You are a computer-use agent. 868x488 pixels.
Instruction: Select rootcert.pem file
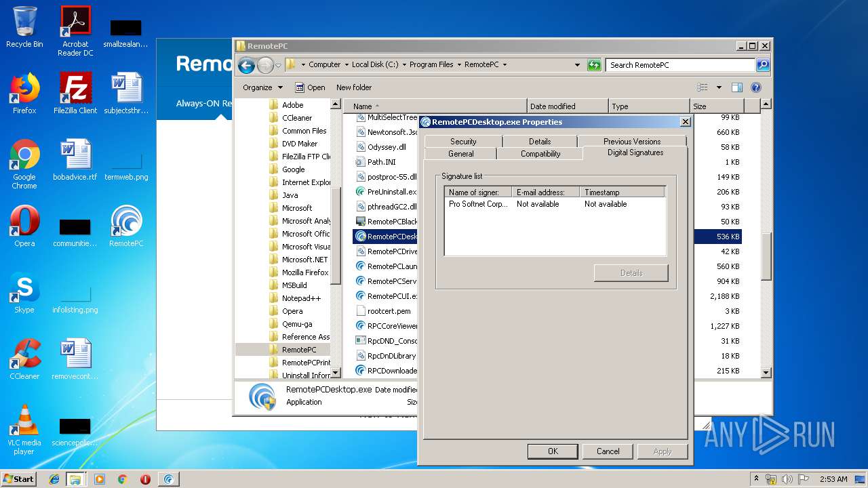coord(389,311)
